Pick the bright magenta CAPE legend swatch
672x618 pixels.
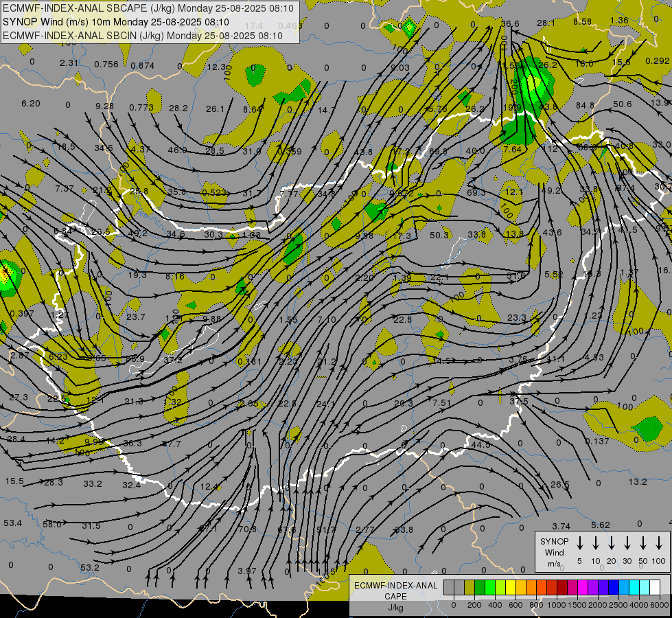583,587
